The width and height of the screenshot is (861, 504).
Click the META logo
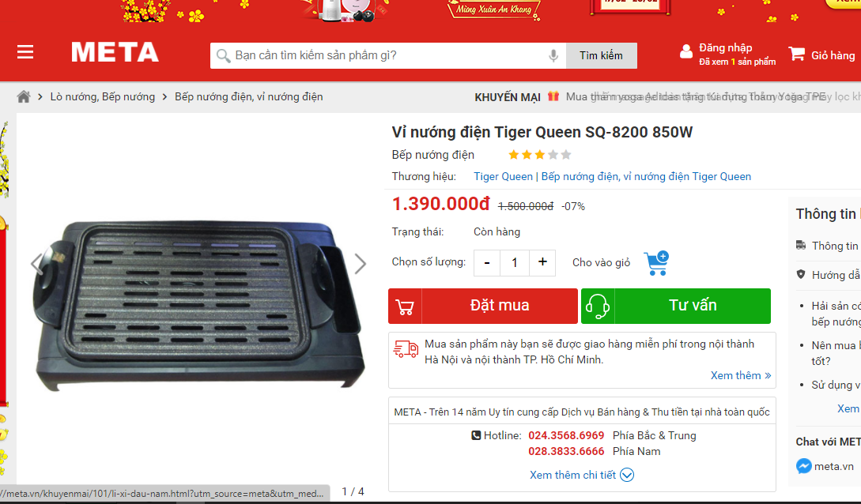tap(115, 53)
